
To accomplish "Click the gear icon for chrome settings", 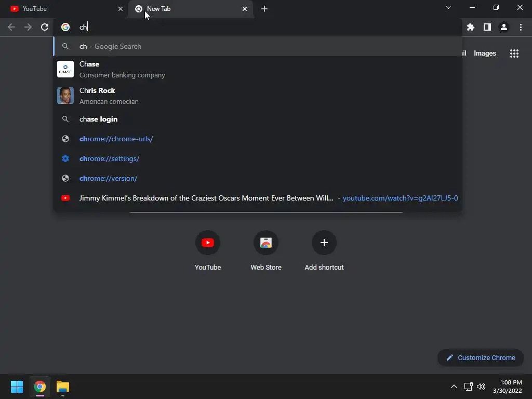I will coord(65,158).
